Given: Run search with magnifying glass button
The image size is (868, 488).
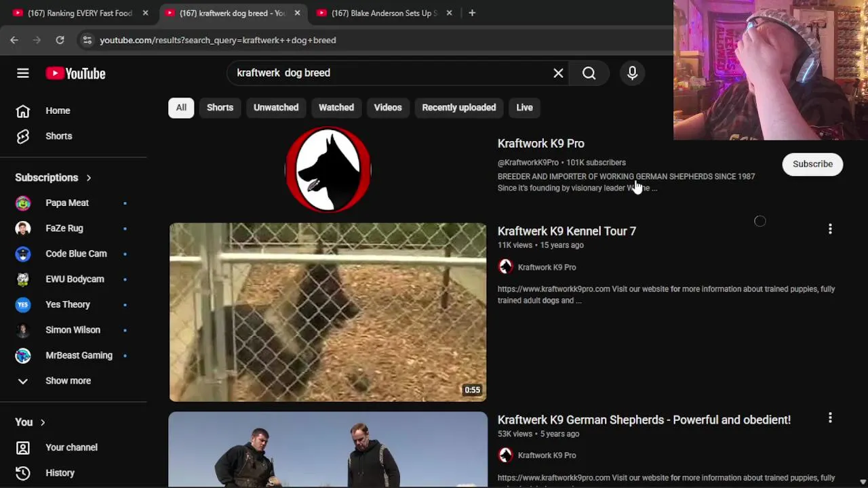Looking at the screenshot, I should pos(589,73).
